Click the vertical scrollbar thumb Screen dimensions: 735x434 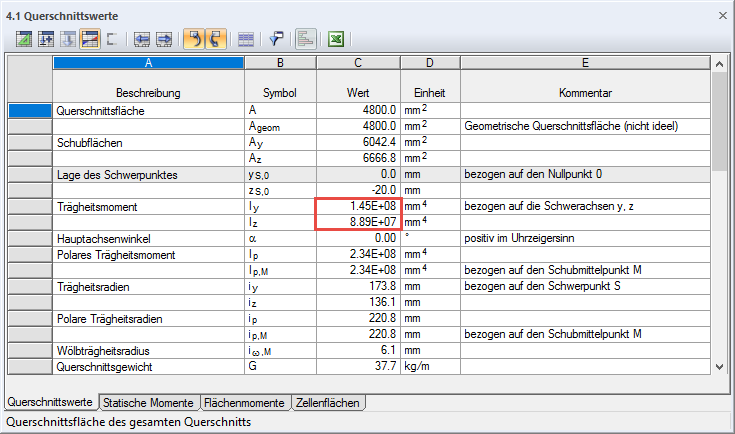pyautogui.click(x=720, y=122)
